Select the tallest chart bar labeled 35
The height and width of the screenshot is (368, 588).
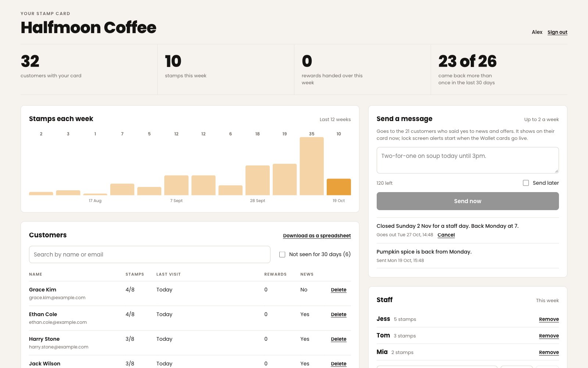pos(312,166)
